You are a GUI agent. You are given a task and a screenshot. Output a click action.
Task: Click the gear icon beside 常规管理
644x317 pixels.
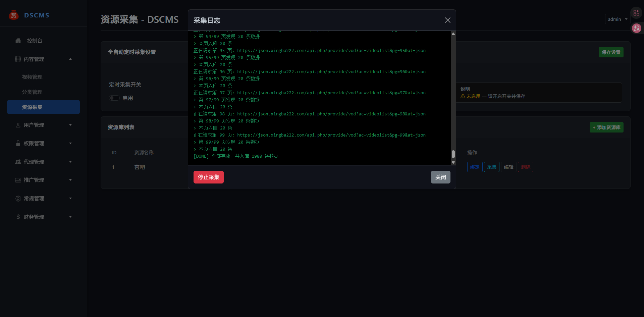(18, 198)
